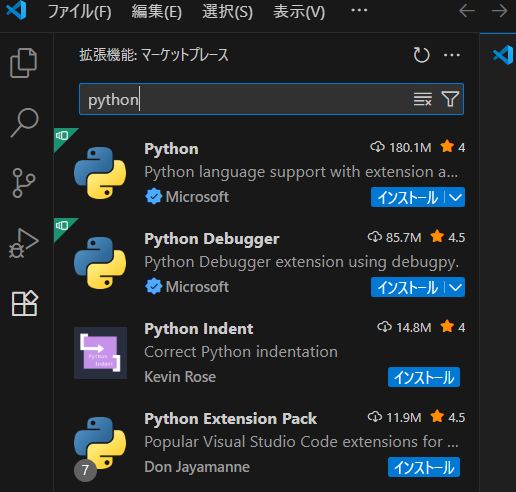516x492 pixels.
Task: Open the overflow menu in the menu bar
Action: pos(359,10)
